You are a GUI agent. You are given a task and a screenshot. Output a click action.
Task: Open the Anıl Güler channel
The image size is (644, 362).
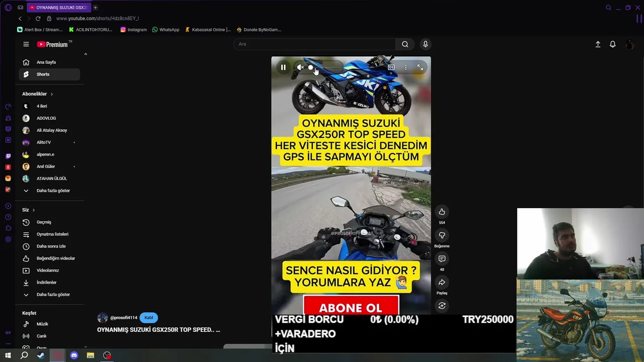[x=49, y=166]
